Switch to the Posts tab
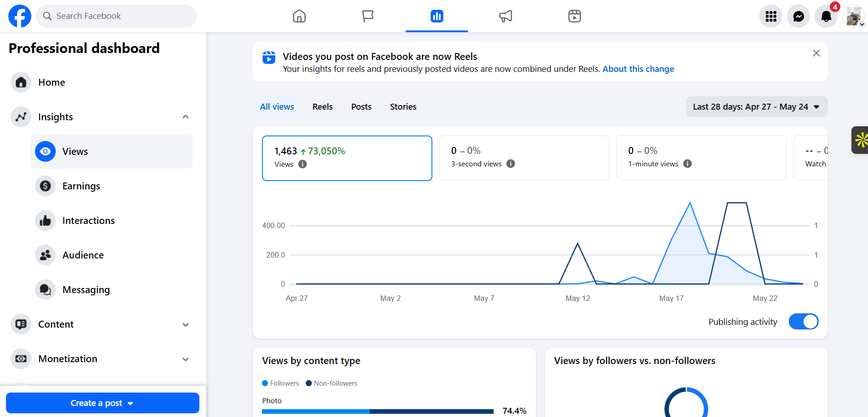 361,107
